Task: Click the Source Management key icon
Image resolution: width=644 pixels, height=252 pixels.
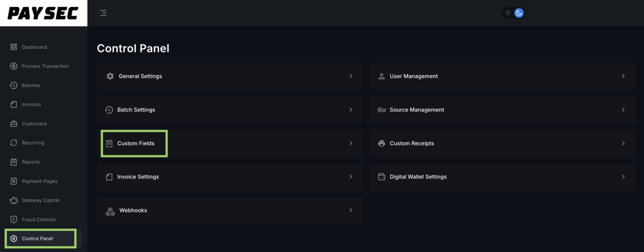Action: pos(382,110)
